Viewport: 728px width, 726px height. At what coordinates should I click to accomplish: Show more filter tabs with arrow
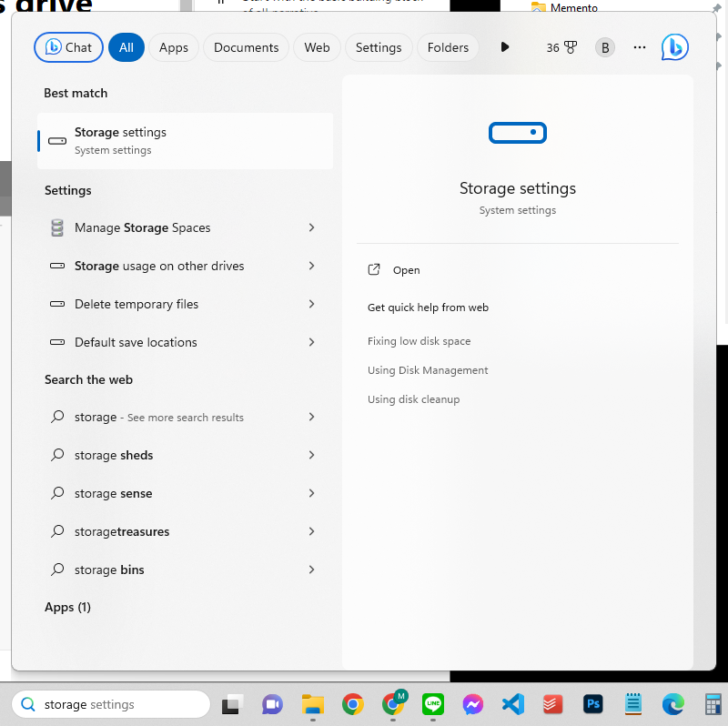pyautogui.click(x=505, y=47)
